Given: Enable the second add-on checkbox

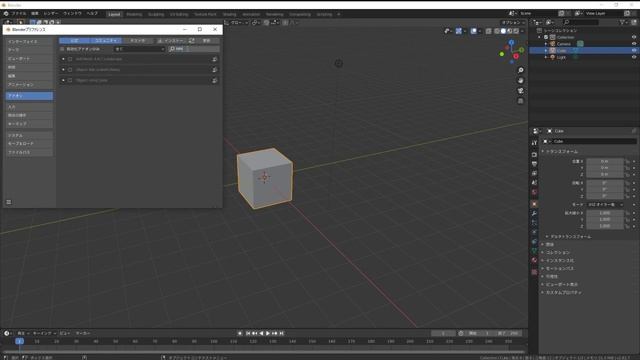Looking at the screenshot, I should (x=70, y=70).
